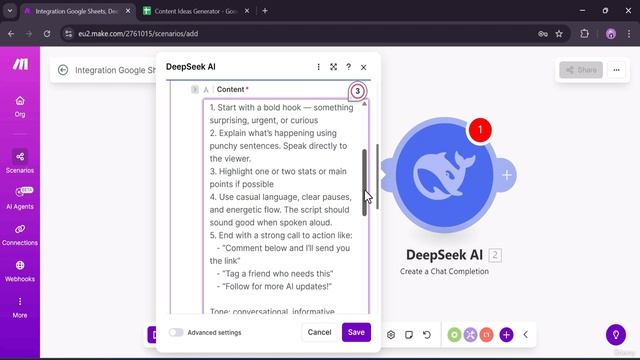640x360 pixels.
Task: Open the tab search dropdown in Chrome
Action: click(10, 11)
